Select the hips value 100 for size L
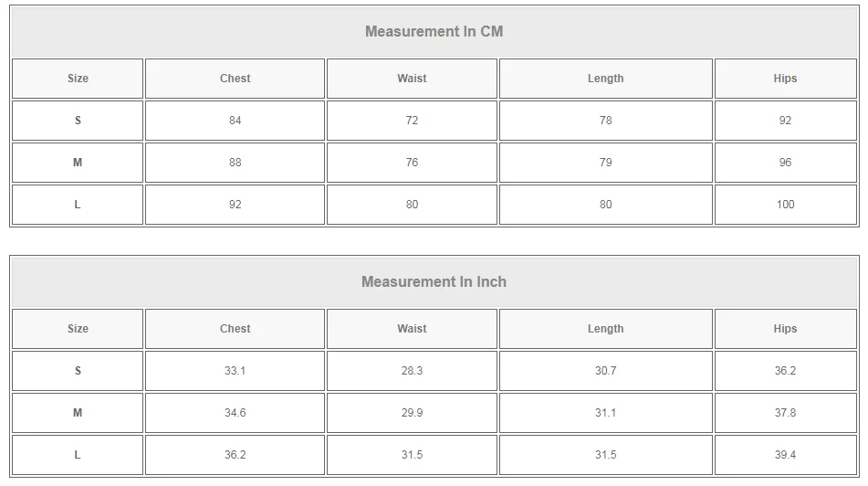The height and width of the screenshot is (486, 868). pos(785,205)
